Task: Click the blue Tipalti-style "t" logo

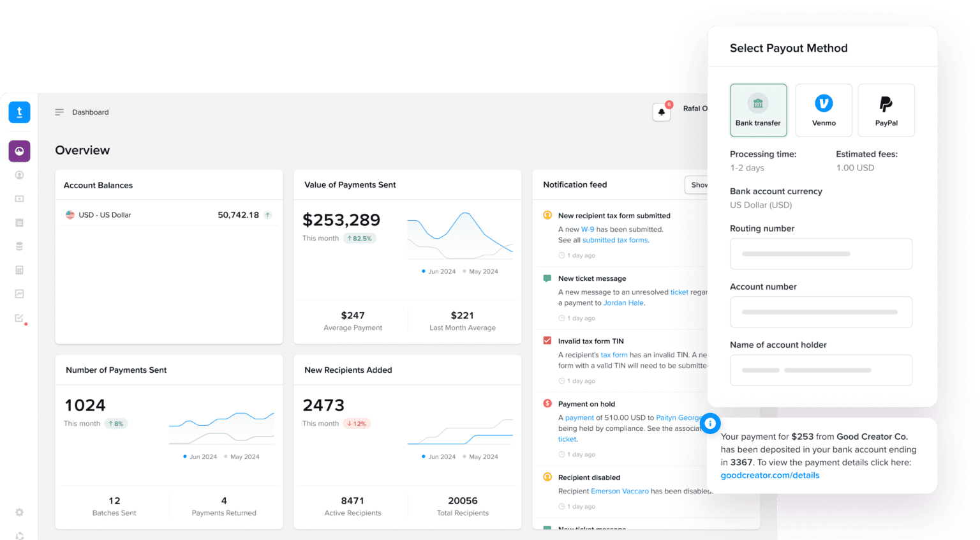Action: point(19,112)
